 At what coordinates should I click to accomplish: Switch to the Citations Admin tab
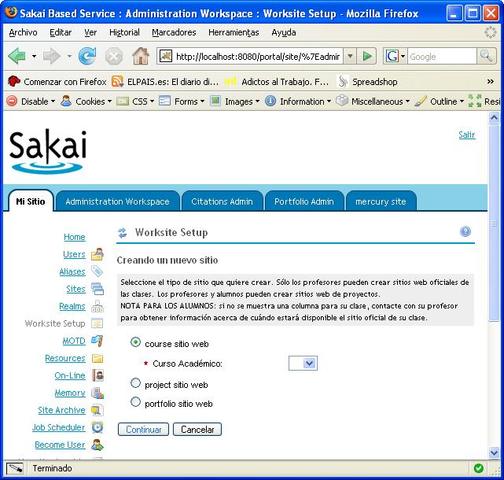(222, 201)
